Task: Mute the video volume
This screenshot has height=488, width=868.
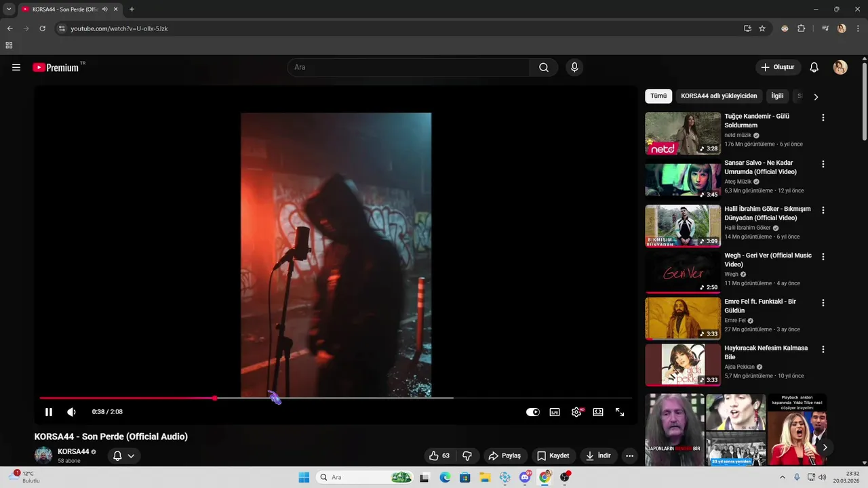Action: pyautogui.click(x=71, y=412)
